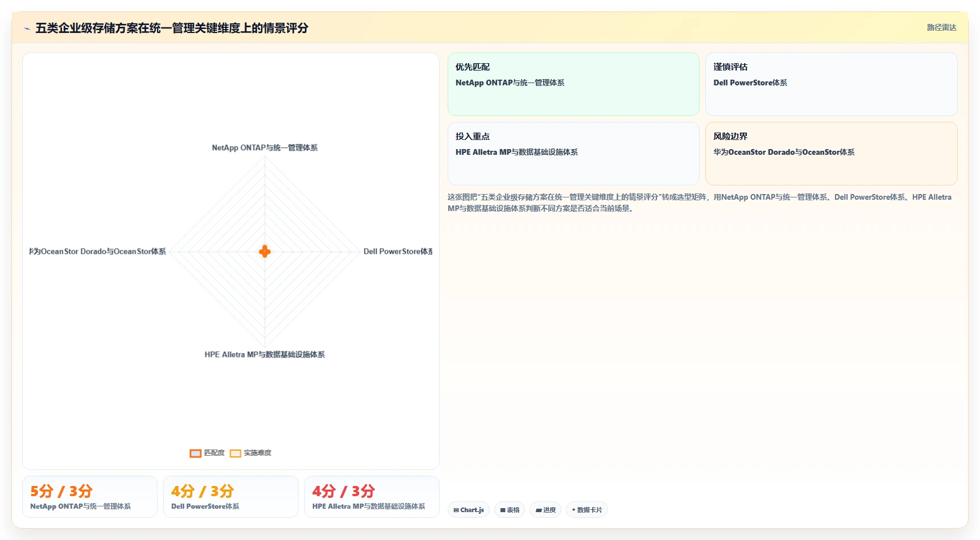This screenshot has width=980, height=540.
Task: Open the 优先匹配 card
Action: [573, 84]
